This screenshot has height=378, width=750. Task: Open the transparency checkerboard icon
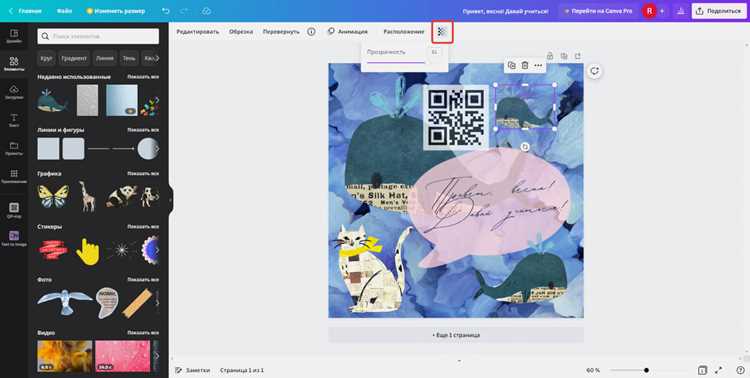(x=442, y=32)
